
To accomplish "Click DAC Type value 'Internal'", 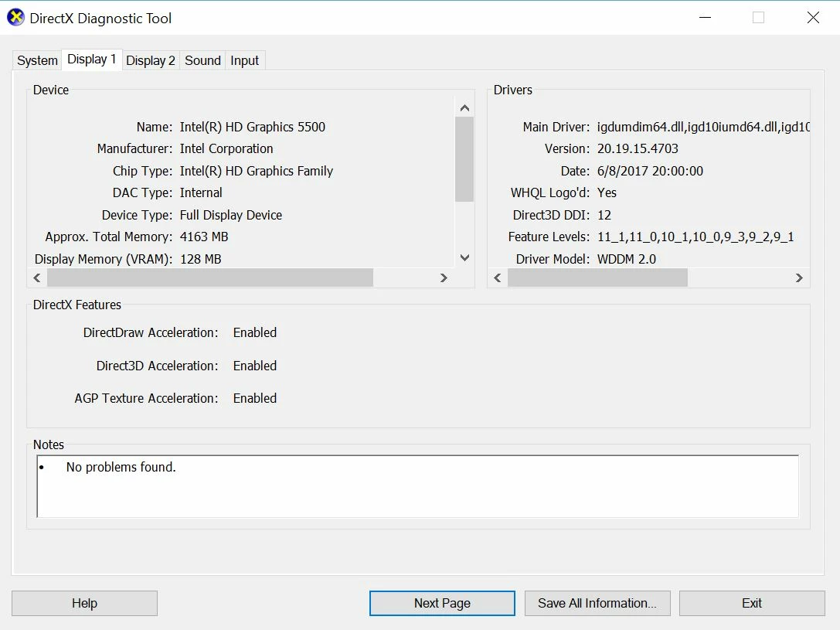I will (201, 192).
